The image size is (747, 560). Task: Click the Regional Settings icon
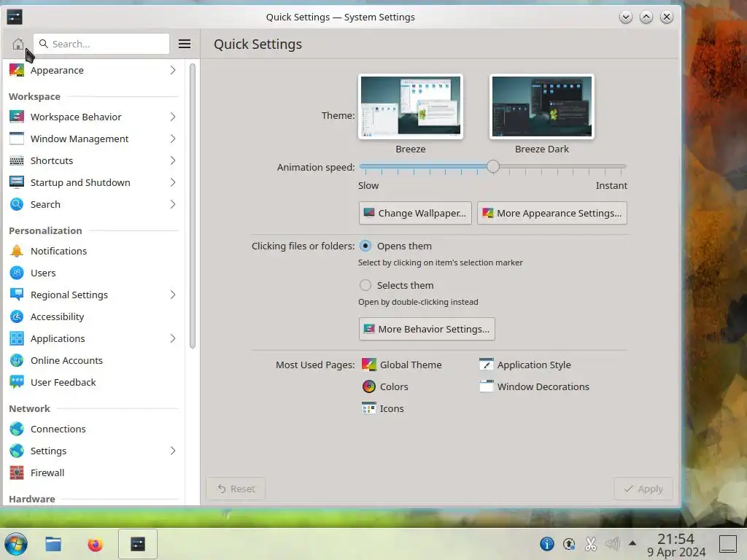click(17, 295)
